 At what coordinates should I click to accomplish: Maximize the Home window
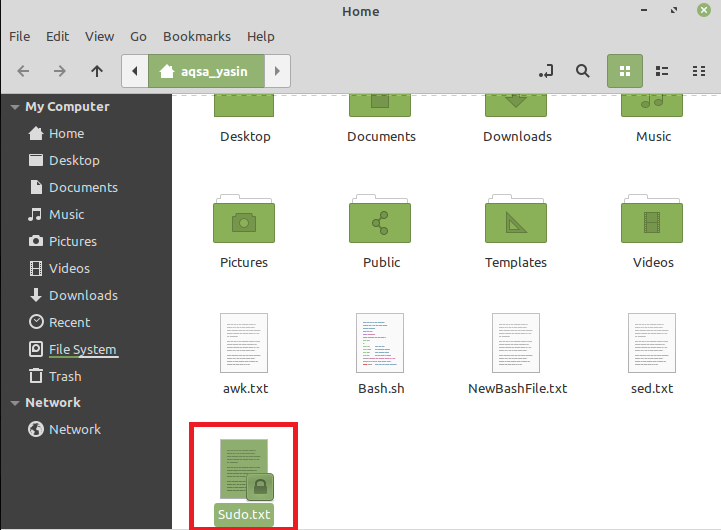tap(674, 10)
